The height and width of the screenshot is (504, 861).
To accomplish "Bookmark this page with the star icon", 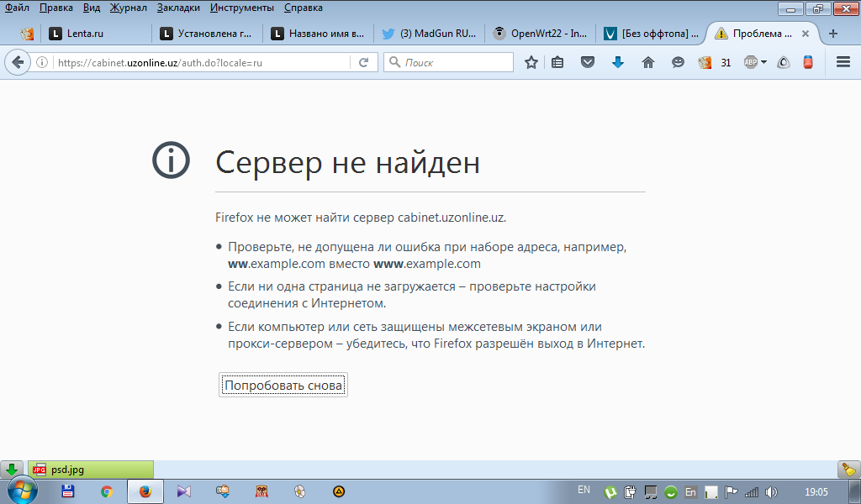I will pyautogui.click(x=531, y=62).
